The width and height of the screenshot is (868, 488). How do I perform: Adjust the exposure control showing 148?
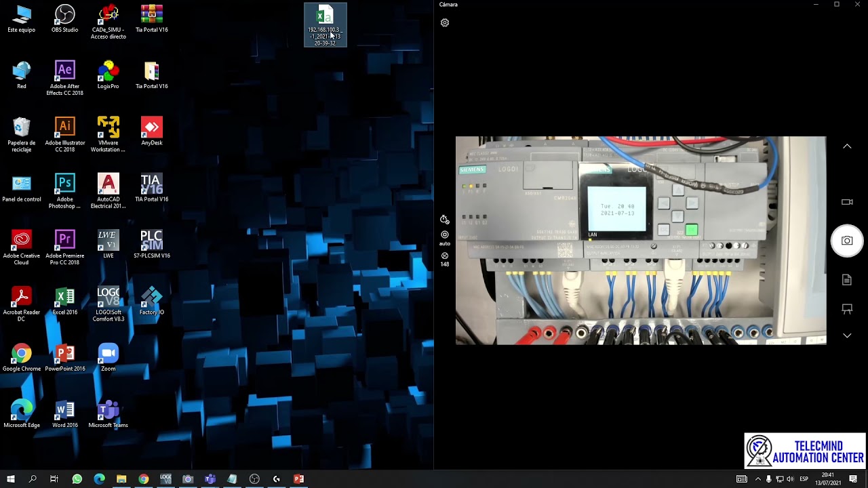point(445,260)
